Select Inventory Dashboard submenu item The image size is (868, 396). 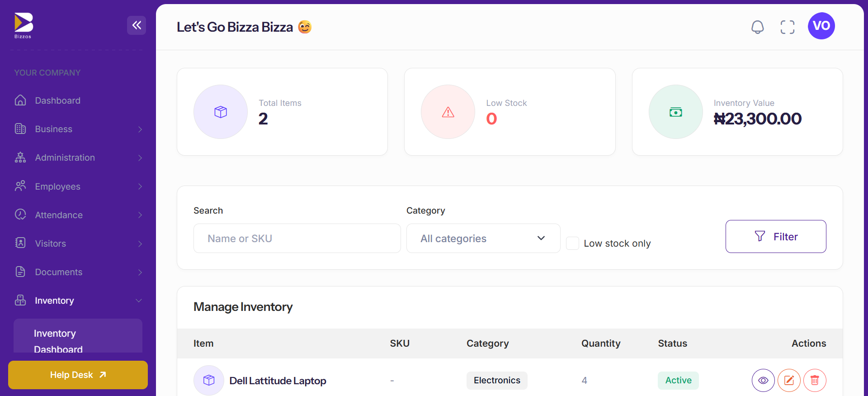pyautogui.click(x=78, y=336)
